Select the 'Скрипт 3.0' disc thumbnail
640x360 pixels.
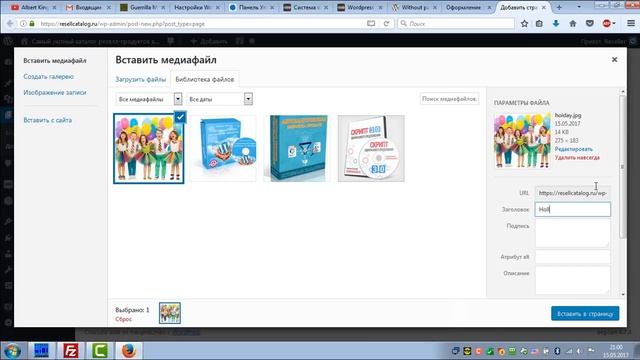(371, 149)
